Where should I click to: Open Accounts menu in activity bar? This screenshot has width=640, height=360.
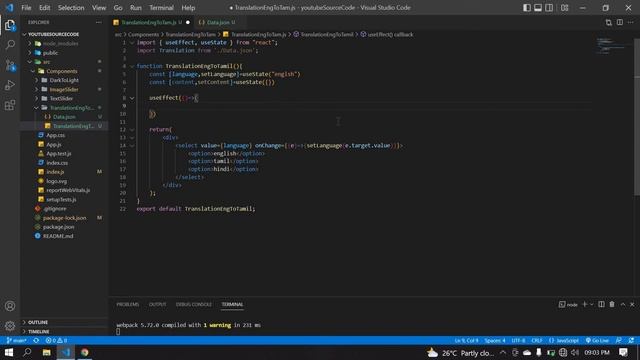(10, 306)
